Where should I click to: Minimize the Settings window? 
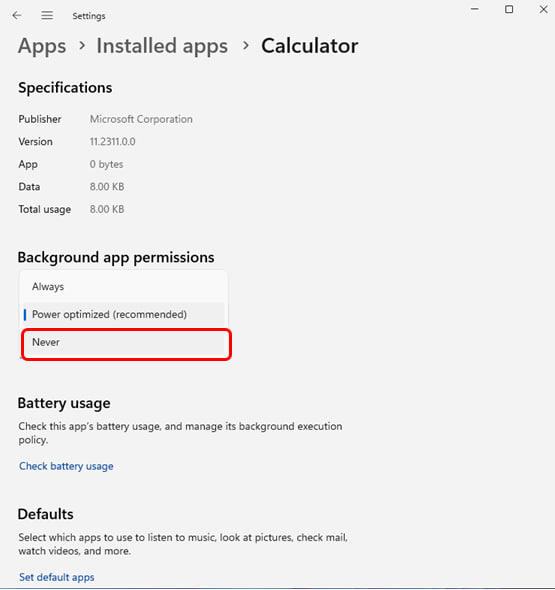(475, 9)
